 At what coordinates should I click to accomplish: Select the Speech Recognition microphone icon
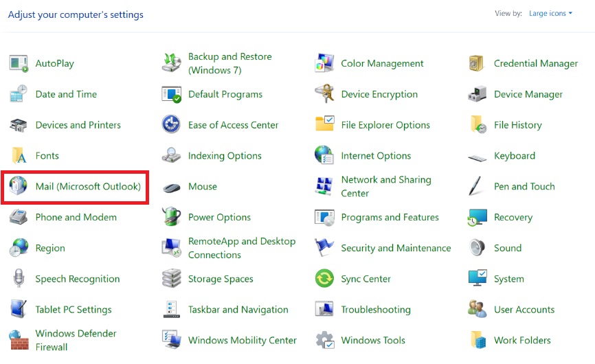(19, 280)
